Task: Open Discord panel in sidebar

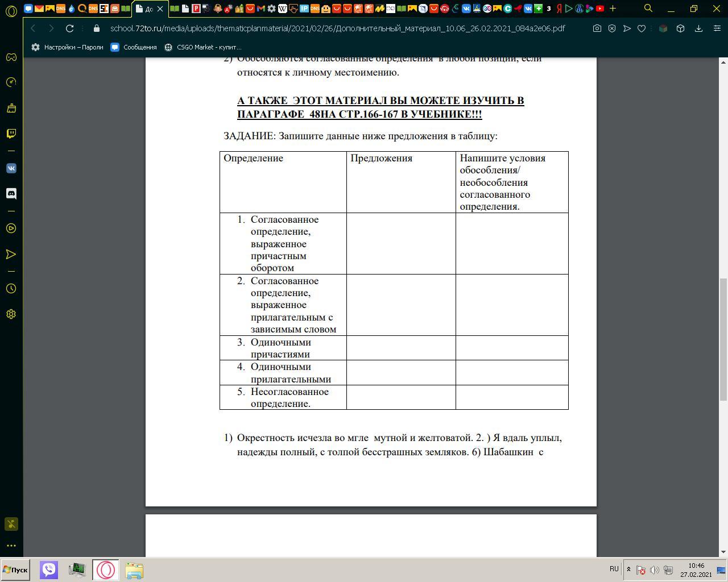Action: point(11,194)
